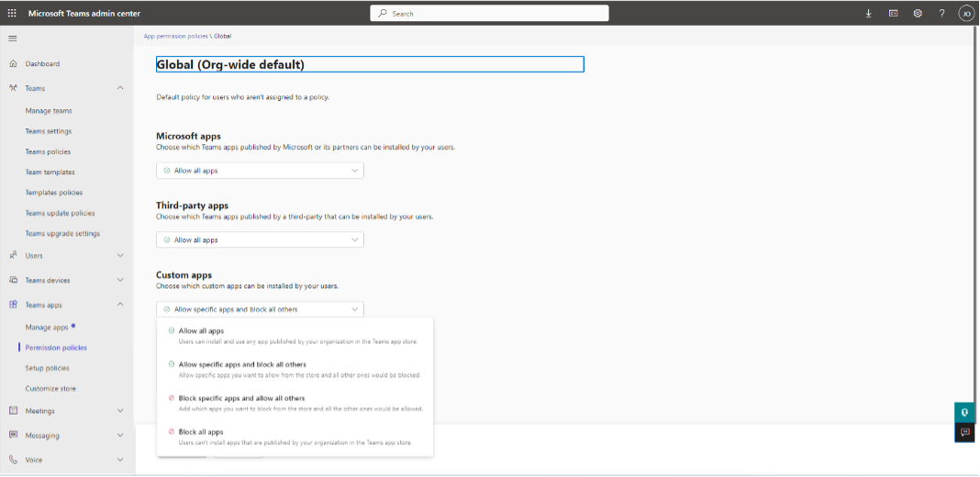This screenshot has width=980, height=477.
Task: Click the Users icon in sidebar
Action: (x=13, y=256)
